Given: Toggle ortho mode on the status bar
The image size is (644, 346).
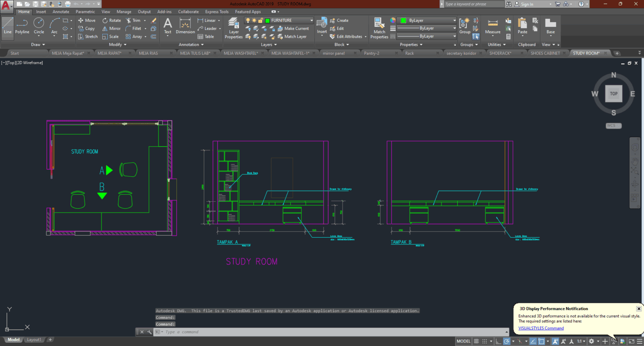Looking at the screenshot, I should click(498, 341).
